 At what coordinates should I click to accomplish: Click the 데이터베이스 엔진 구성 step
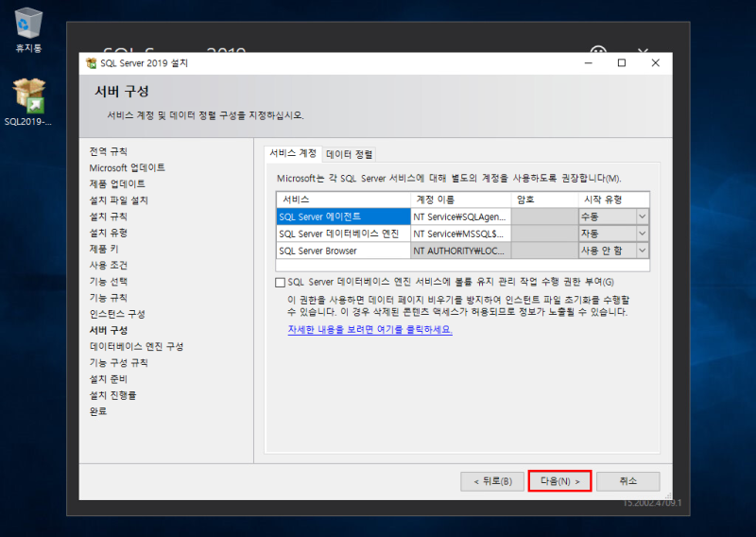pos(136,346)
